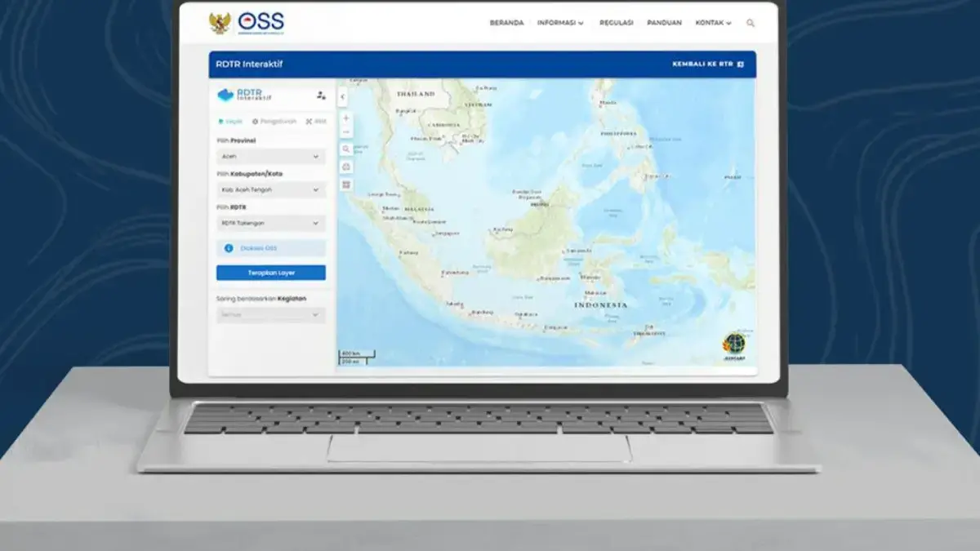The width and height of the screenshot is (980, 551).
Task: Open the PANDUAN menu item
Action: 664,23
